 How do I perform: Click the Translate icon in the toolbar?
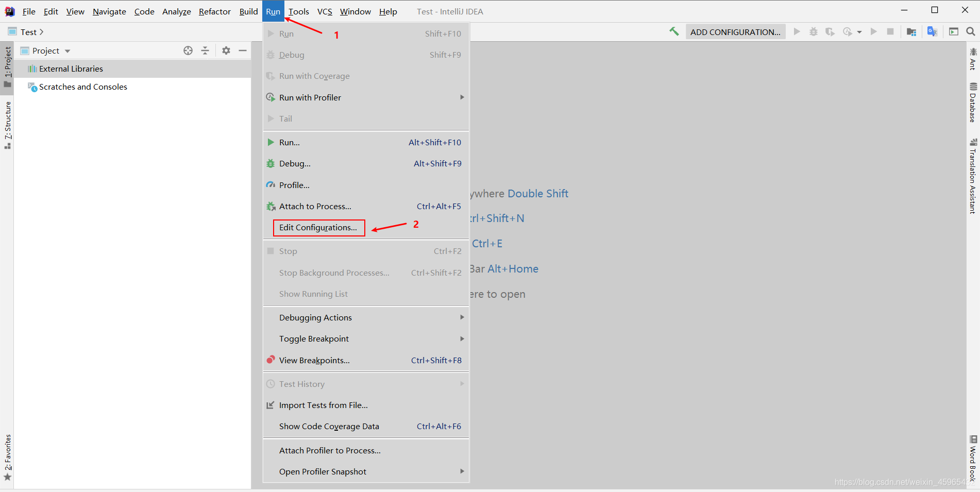(932, 31)
